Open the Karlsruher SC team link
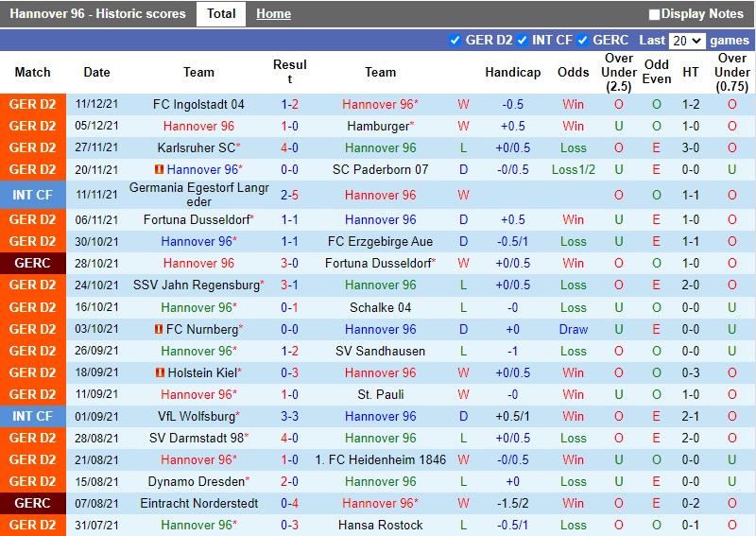 coord(198,147)
